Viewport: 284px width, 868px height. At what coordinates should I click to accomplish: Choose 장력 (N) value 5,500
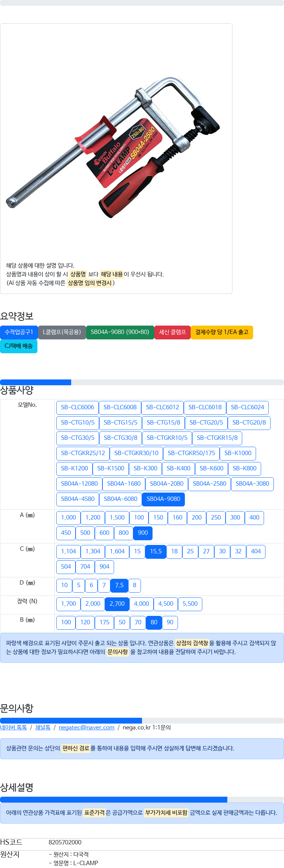pos(190,604)
